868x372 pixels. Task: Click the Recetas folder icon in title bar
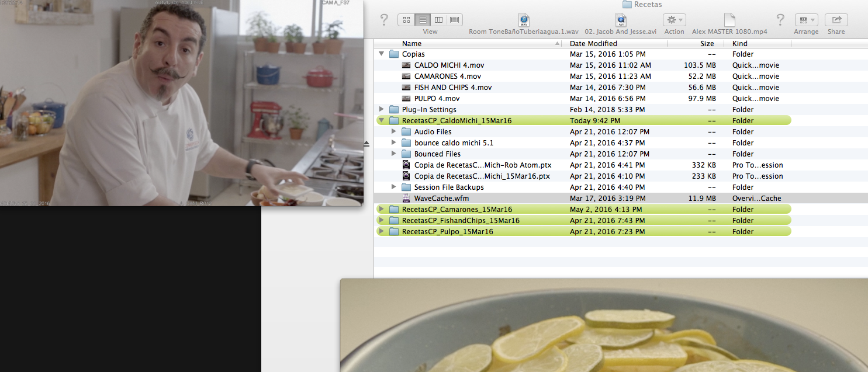click(627, 4)
